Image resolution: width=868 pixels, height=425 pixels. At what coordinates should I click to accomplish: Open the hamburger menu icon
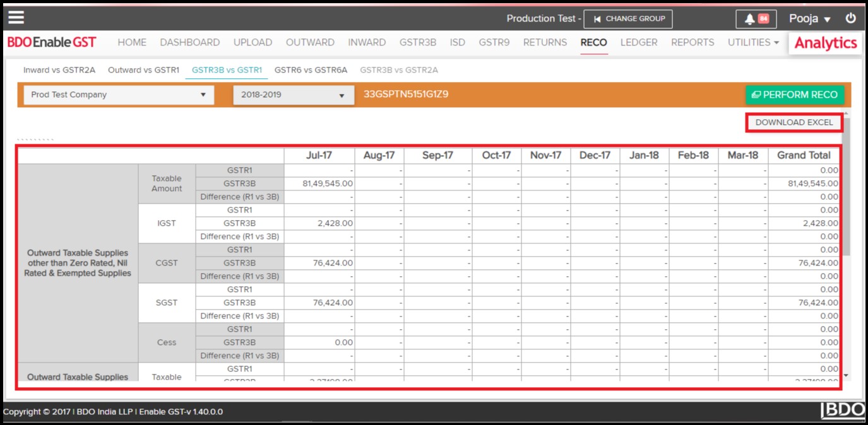coord(16,18)
